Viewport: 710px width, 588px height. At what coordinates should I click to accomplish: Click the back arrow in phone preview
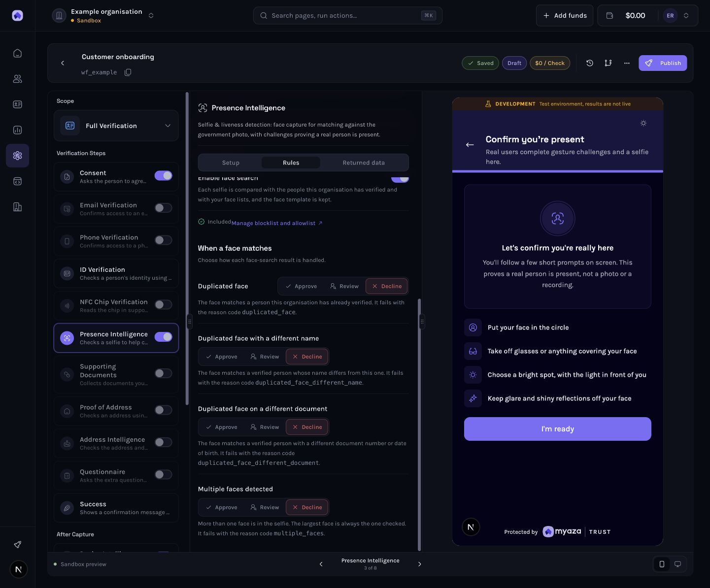click(x=470, y=145)
